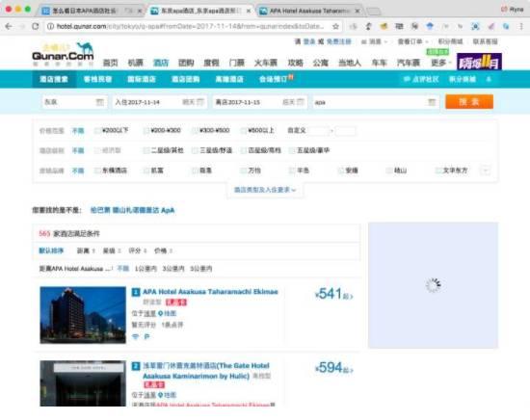Click The Gate Hotel thumbnail photo
The height and width of the screenshot is (420, 530).
[83, 383]
